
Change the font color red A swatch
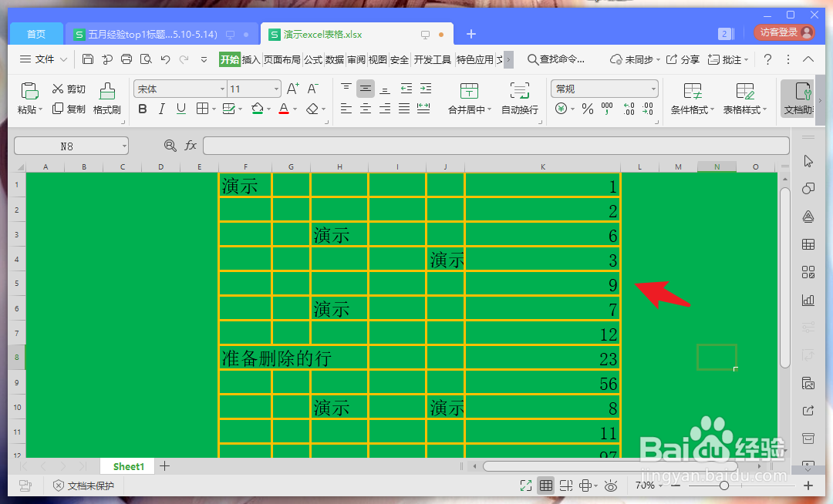pyautogui.click(x=284, y=109)
